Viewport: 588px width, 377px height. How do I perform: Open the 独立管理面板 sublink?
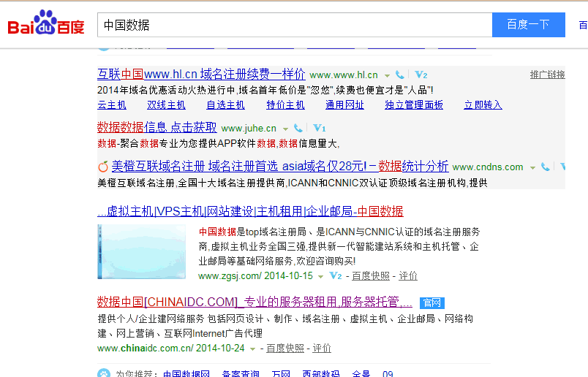(x=414, y=104)
